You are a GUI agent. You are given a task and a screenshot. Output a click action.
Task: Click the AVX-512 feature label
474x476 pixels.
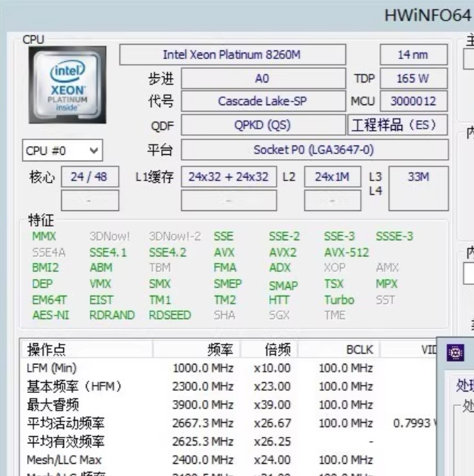pyautogui.click(x=347, y=252)
